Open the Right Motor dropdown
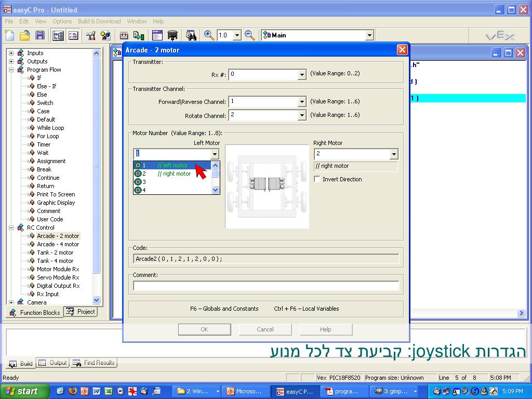The image size is (532, 399). coord(394,154)
